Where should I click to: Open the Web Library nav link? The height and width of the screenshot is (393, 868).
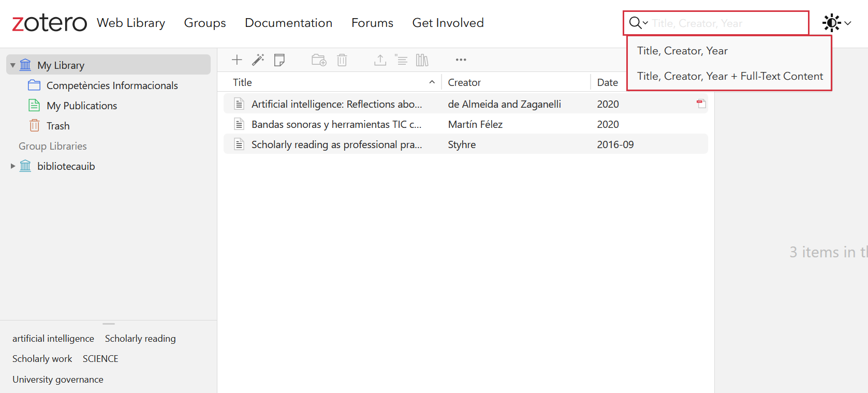(x=131, y=23)
